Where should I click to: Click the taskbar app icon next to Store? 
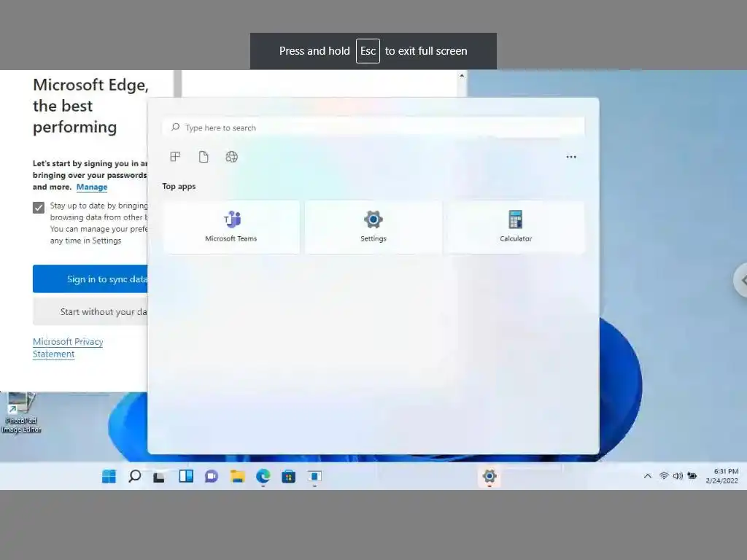tap(314, 476)
